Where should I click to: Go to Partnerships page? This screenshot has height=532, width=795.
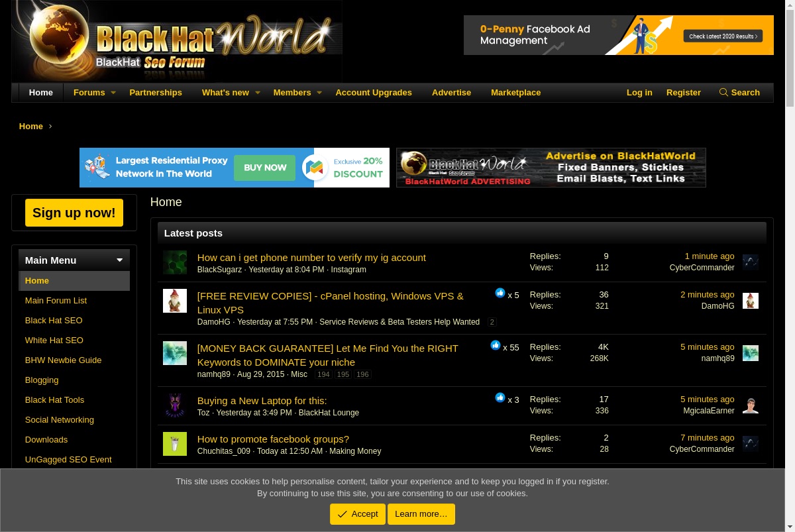coord(156,93)
